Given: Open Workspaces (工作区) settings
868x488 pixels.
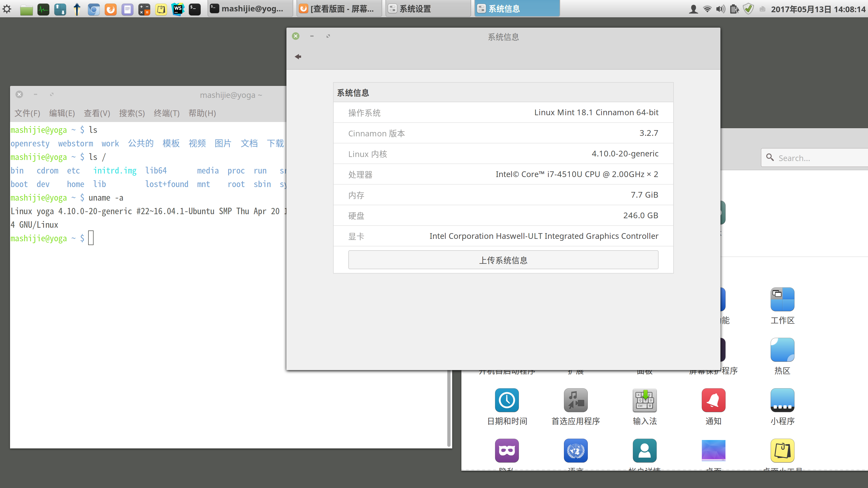Looking at the screenshot, I should click(x=782, y=306).
